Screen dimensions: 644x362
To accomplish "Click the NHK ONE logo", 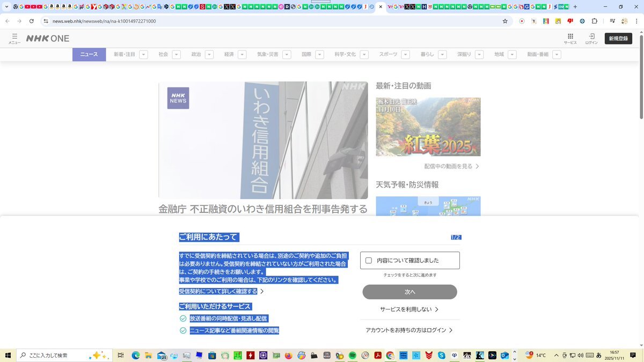I will pyautogui.click(x=48, y=39).
